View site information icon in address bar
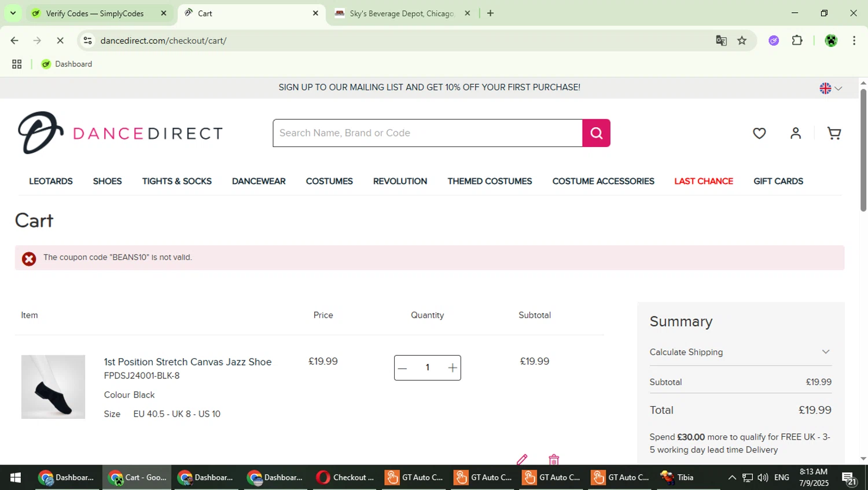The height and width of the screenshot is (490, 868). tap(88, 40)
